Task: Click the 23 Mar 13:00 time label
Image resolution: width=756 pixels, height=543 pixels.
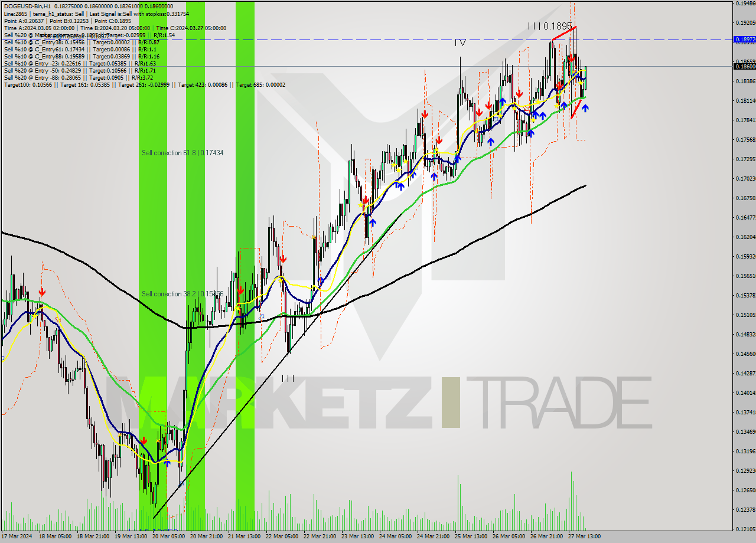Action: [357, 537]
